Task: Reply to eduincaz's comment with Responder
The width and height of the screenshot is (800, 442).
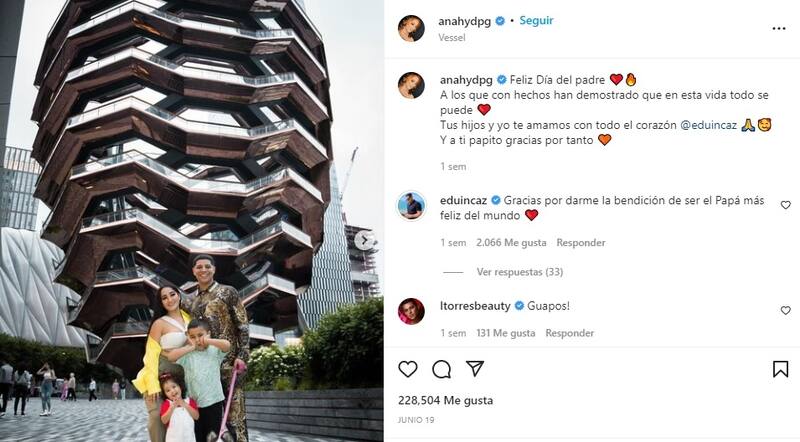Action: (x=581, y=243)
